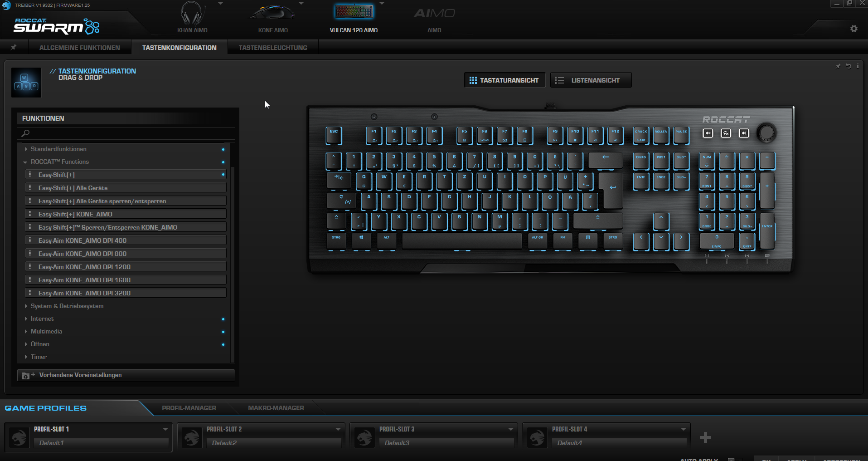Screen dimensions: 868x461
Task: Pin the Tastenkonfiguration panel with pin icon
Action: (838, 66)
